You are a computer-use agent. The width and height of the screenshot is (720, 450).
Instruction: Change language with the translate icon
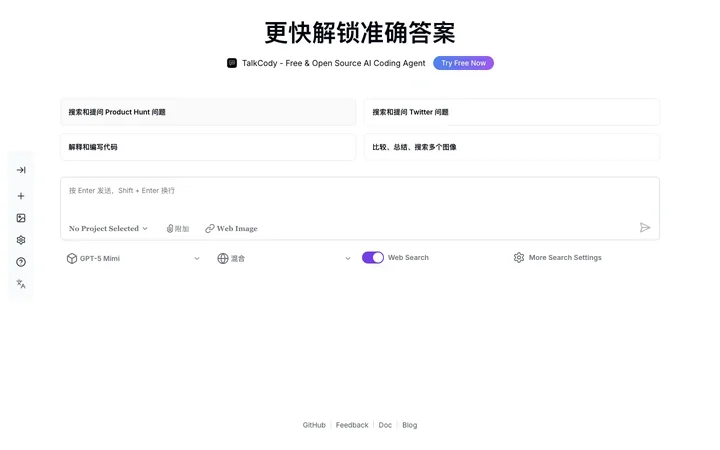click(21, 284)
